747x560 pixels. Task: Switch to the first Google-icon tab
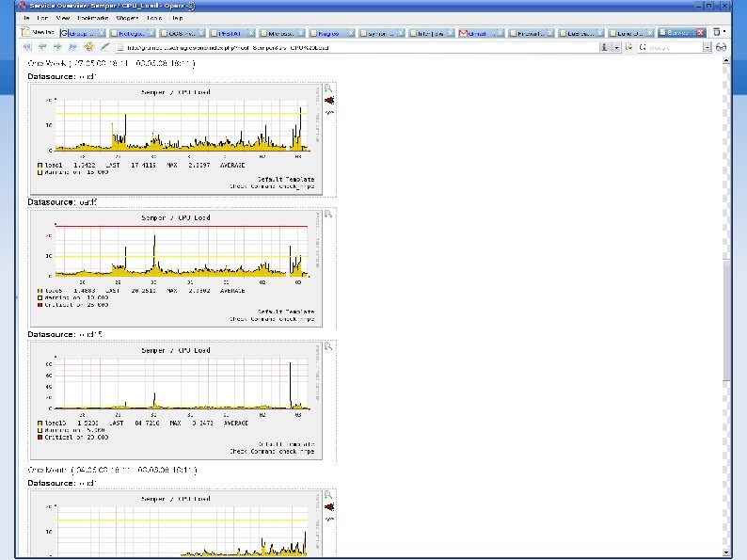click(83, 33)
